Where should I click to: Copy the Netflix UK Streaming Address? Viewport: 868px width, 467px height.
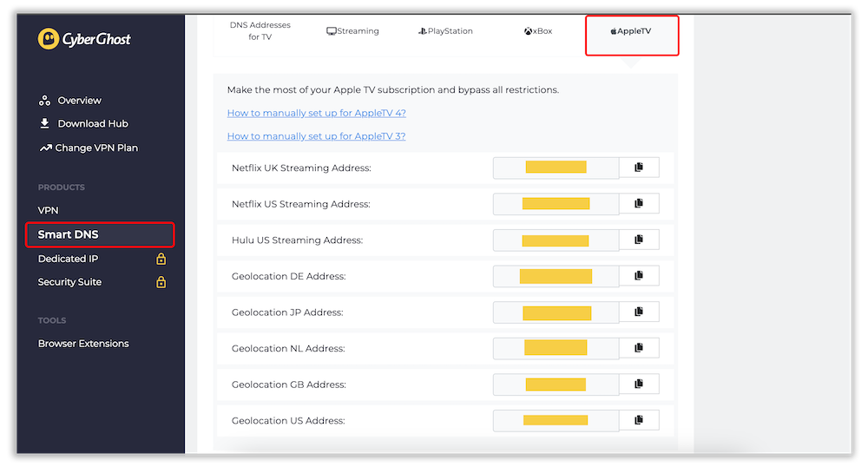(639, 168)
